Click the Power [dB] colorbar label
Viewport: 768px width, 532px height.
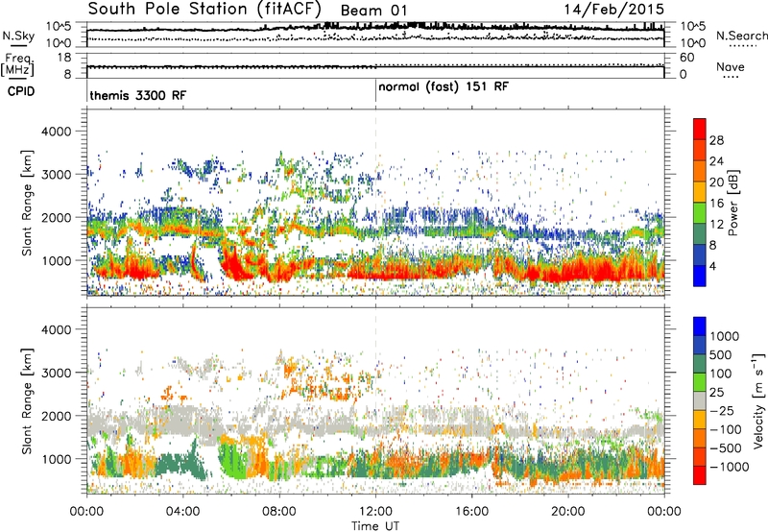[x=732, y=203]
